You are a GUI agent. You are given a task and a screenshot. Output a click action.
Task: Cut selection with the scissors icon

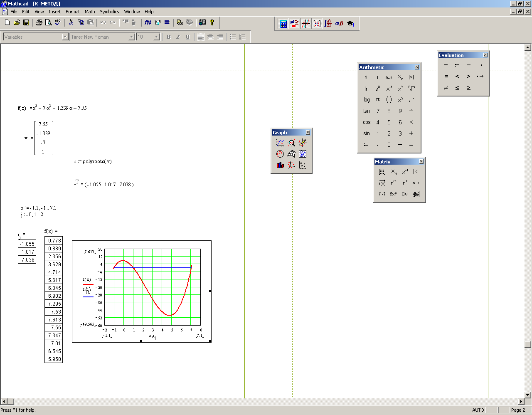[71, 22]
